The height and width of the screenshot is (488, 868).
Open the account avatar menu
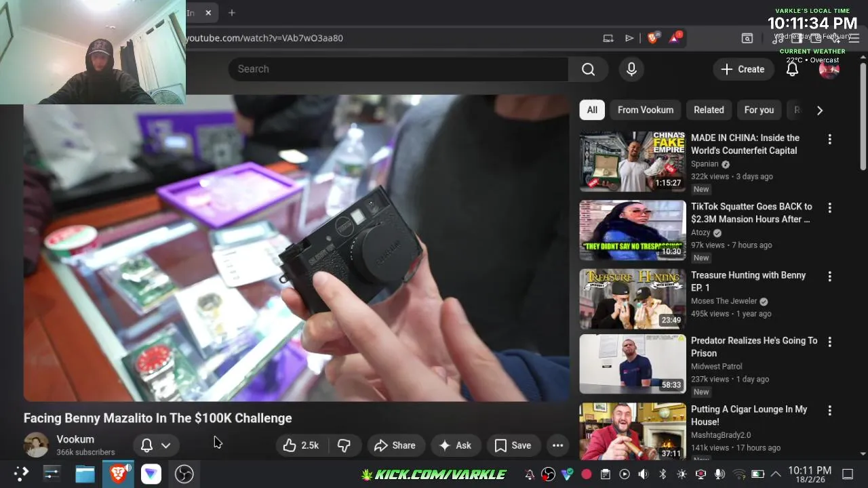click(x=829, y=69)
